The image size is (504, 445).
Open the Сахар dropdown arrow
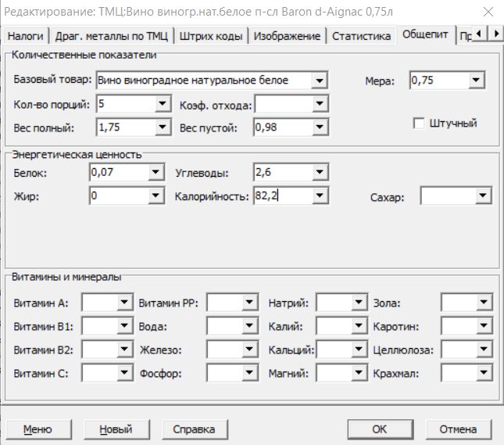(x=483, y=196)
